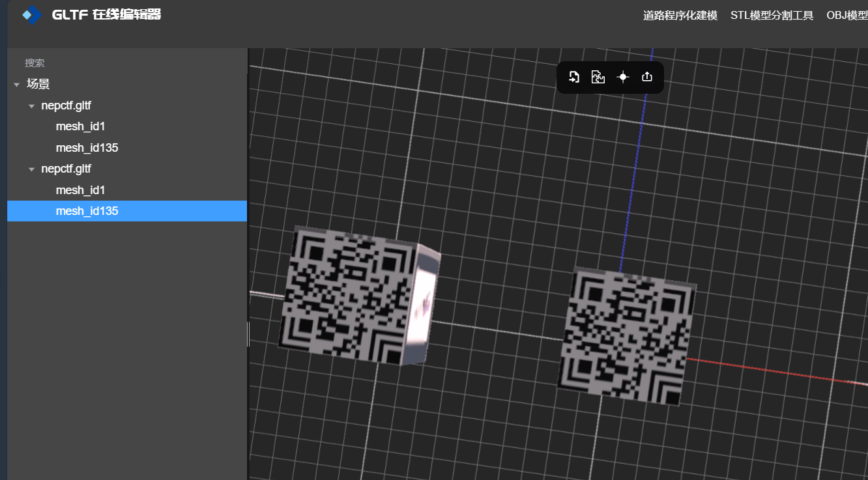868x480 pixels.
Task: Select mesh_id1 under second nepctf.gltf
Action: pos(127,190)
